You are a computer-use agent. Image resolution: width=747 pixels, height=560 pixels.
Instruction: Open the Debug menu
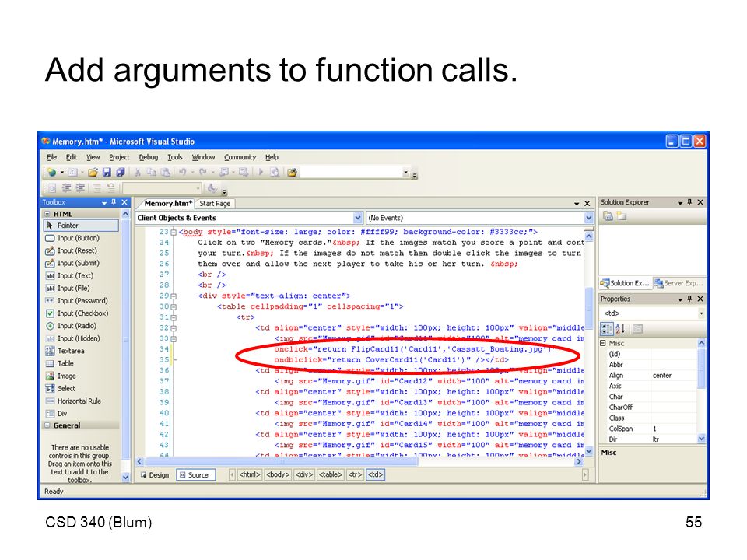pyautogui.click(x=148, y=157)
